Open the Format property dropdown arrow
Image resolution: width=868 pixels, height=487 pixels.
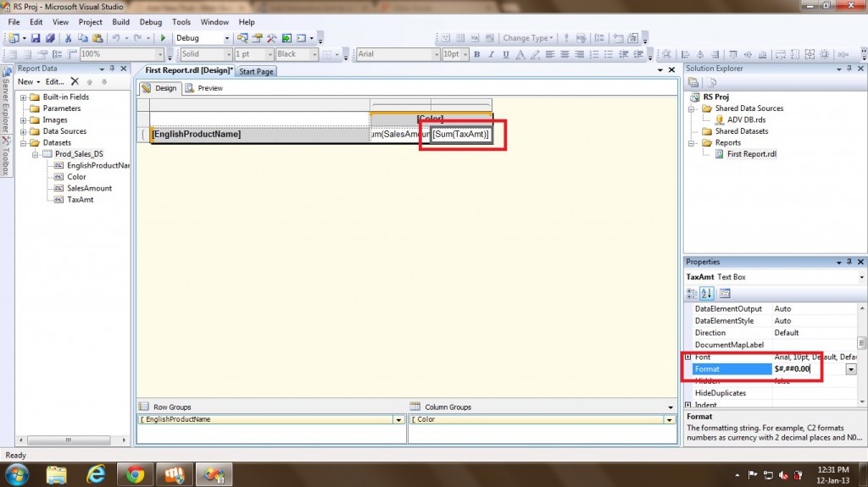pyautogui.click(x=849, y=369)
